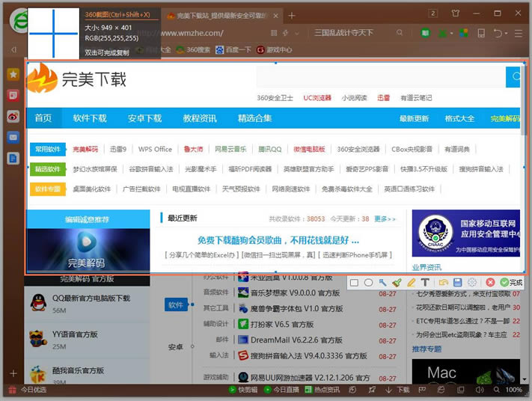Image resolution: width=532 pixels, height=401 pixels.
Task: Click the 100% zoom level control
Action: click(x=514, y=390)
